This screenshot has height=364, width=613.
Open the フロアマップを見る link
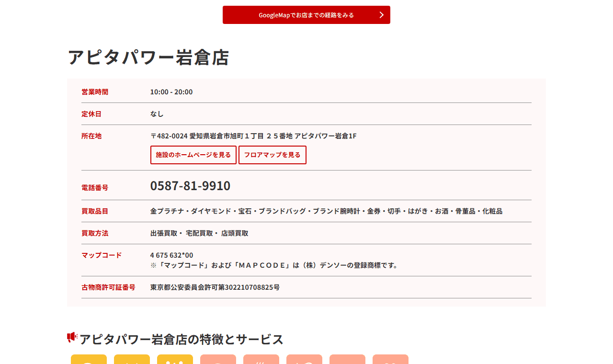coord(272,155)
